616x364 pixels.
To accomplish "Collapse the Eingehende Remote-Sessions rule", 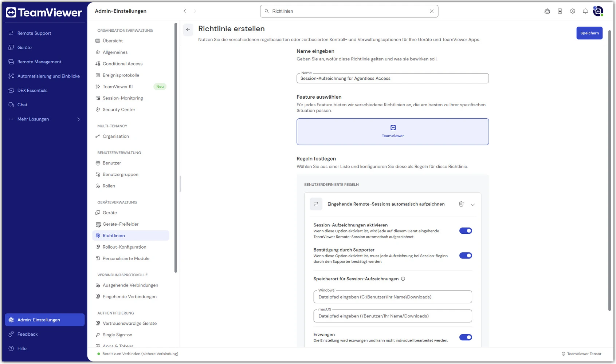I will point(473,205).
